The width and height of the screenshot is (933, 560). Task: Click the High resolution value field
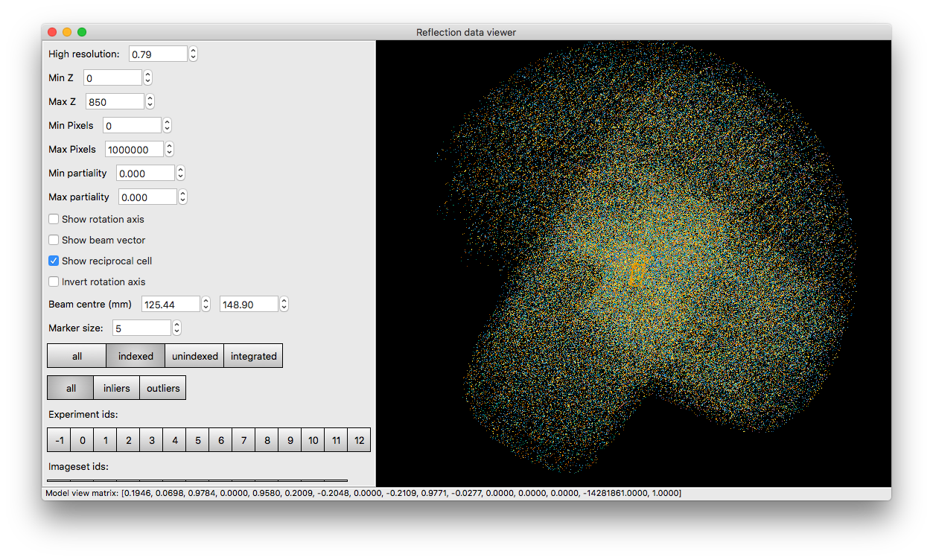coord(158,54)
